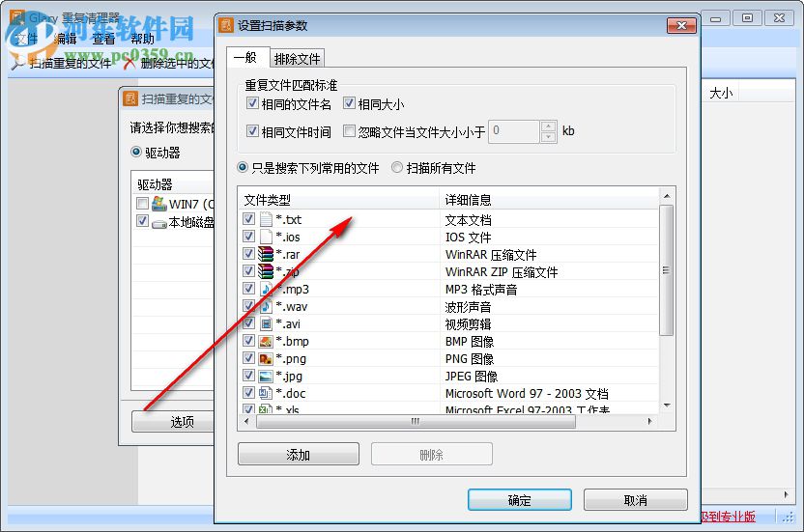Increase the file size kb spinner value
The width and height of the screenshot is (804, 532).
click(548, 126)
